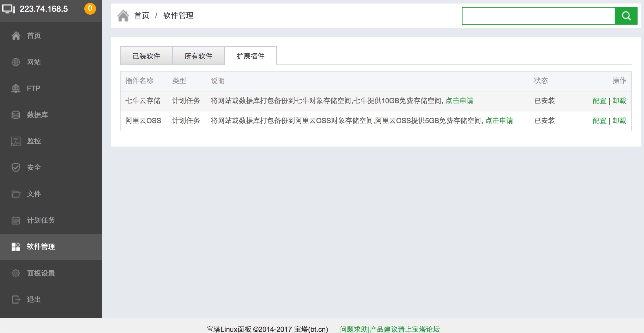
Task: Open the 监控 sidebar entry
Action: tap(51, 141)
